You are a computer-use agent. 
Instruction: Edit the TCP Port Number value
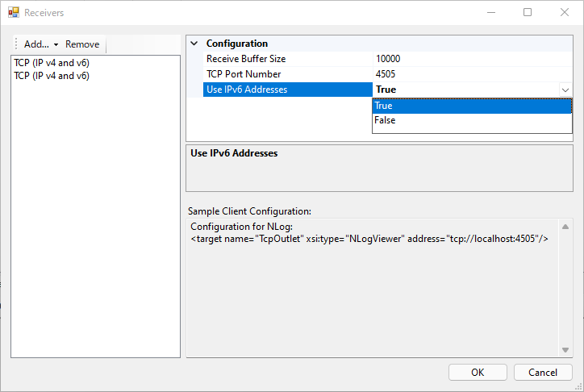click(472, 74)
